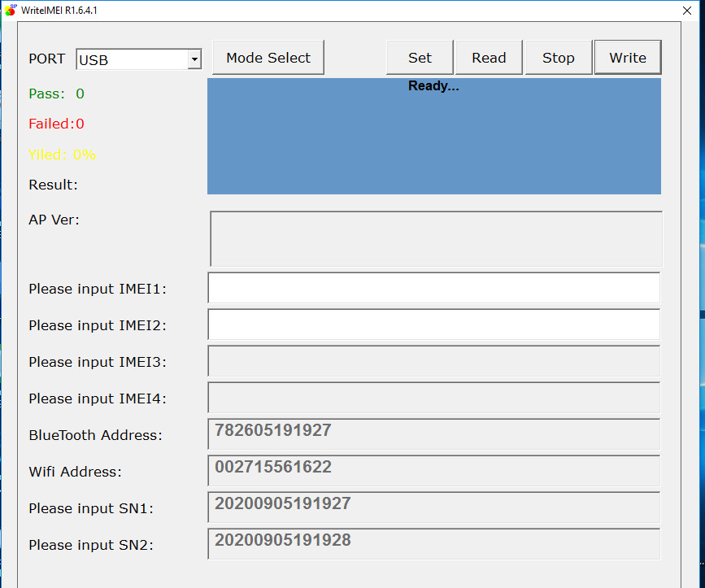
Task: Focus the IMEI2 input field
Action: 433,324
